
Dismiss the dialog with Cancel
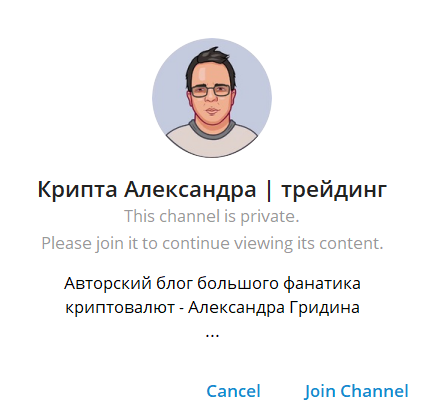coord(233,391)
